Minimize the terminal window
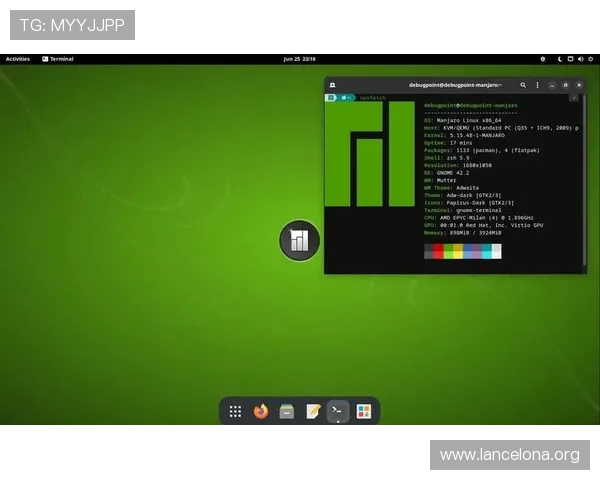 point(552,85)
